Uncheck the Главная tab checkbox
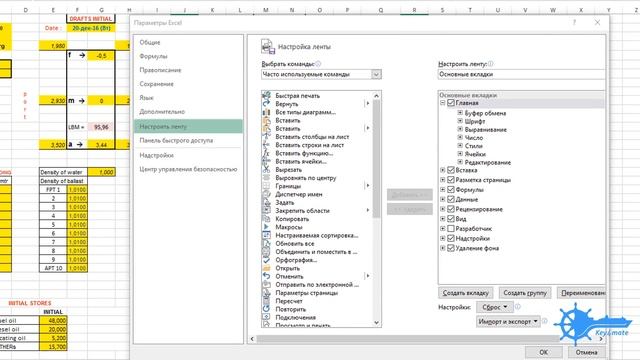640x360 pixels. click(x=451, y=103)
